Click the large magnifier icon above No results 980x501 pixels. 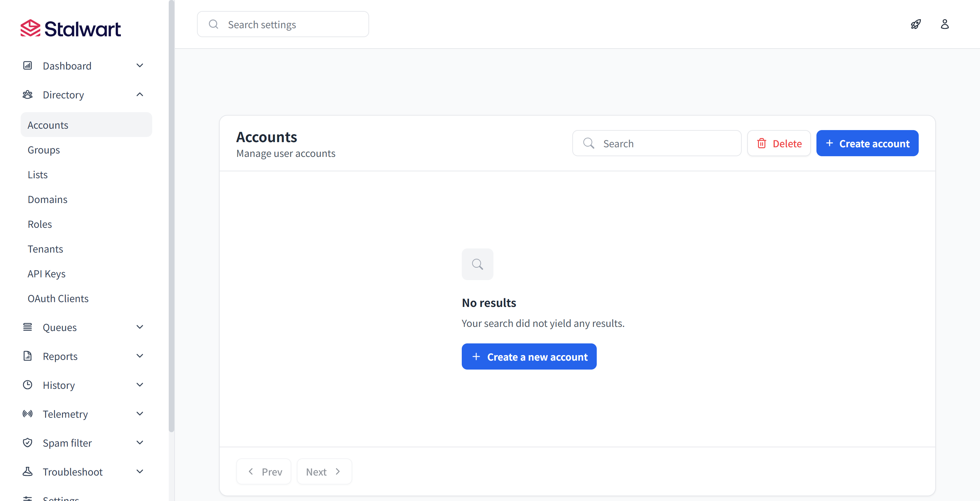coord(477,264)
